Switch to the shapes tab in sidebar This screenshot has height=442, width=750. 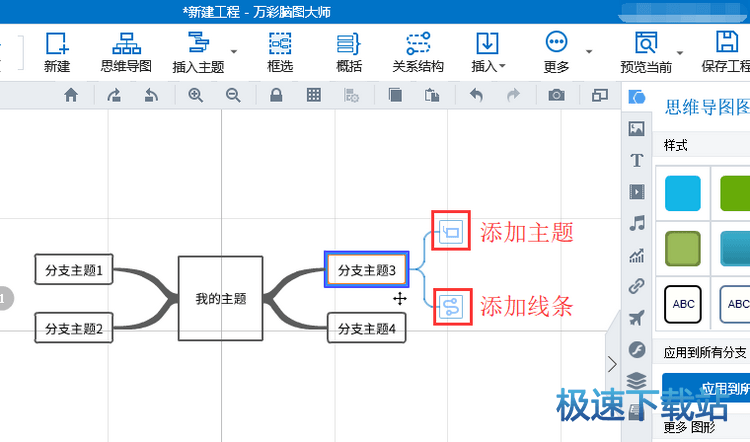(637, 98)
